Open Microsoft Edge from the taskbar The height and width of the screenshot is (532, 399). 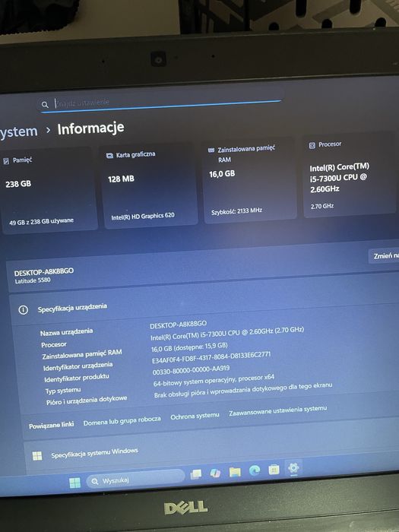point(255,470)
